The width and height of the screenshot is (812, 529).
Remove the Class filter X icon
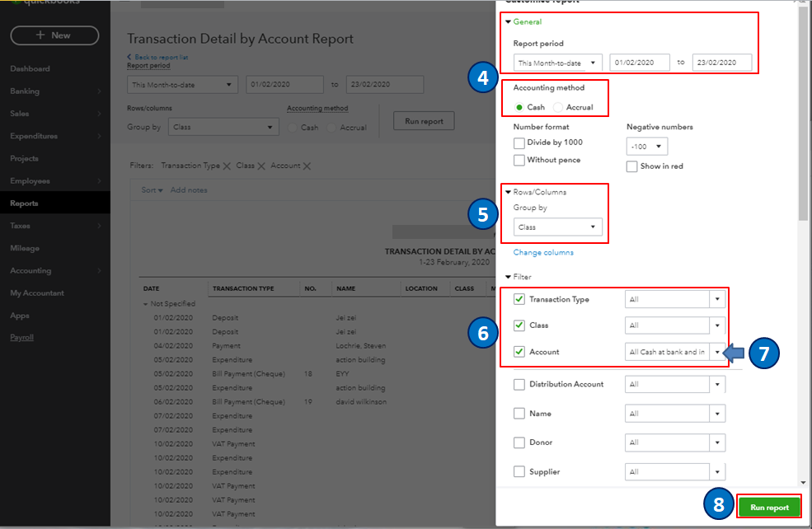tap(261, 166)
